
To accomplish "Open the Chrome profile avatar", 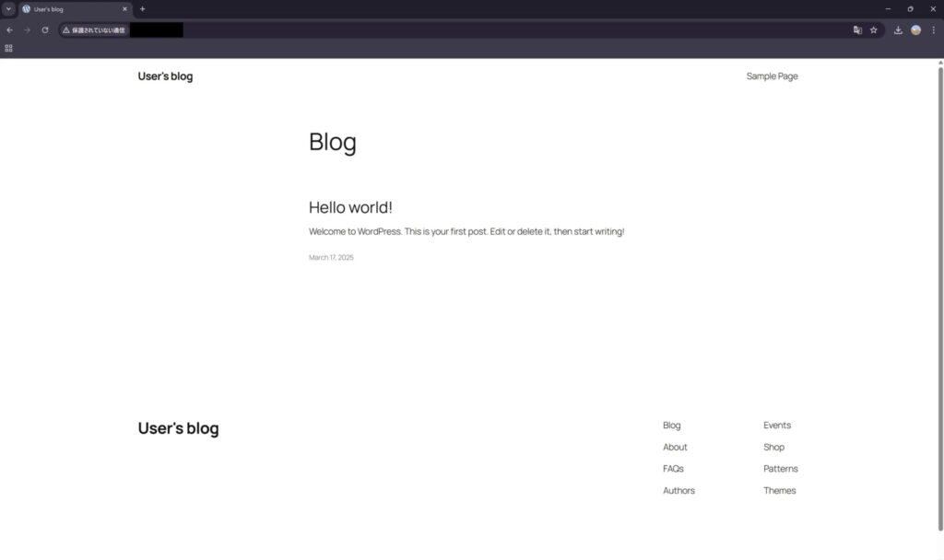I will 915,29.
